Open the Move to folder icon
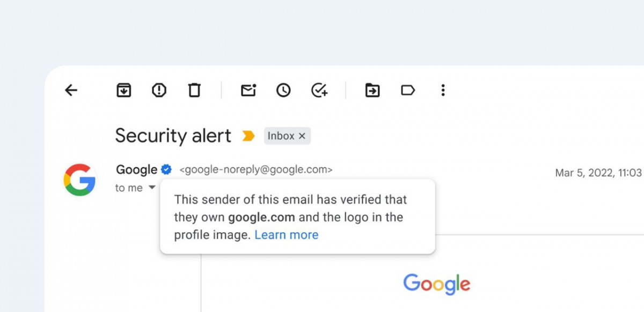The image size is (644, 312). pyautogui.click(x=372, y=90)
